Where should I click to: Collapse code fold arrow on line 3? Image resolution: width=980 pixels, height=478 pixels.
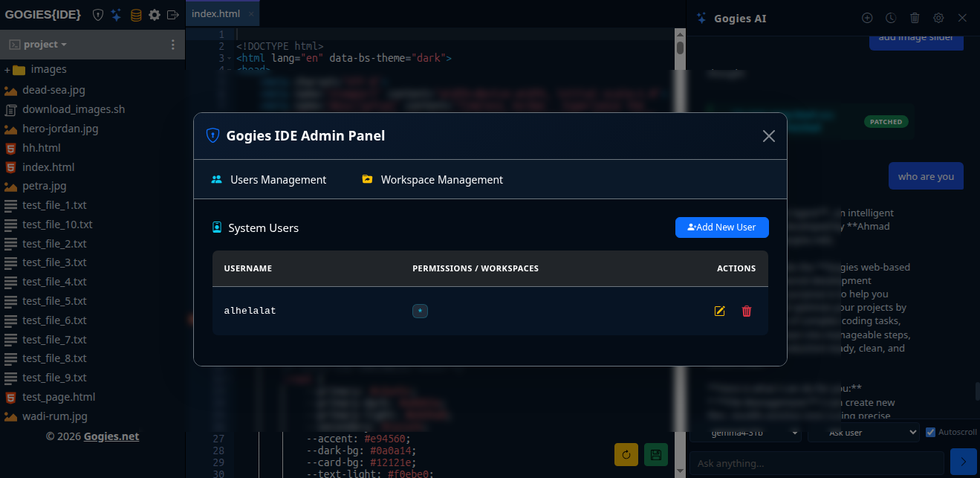coord(231,58)
